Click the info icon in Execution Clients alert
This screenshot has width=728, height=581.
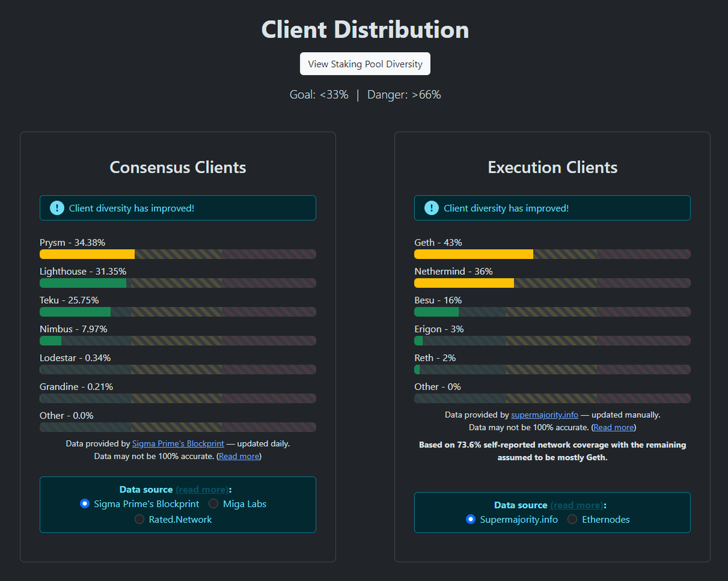(431, 208)
